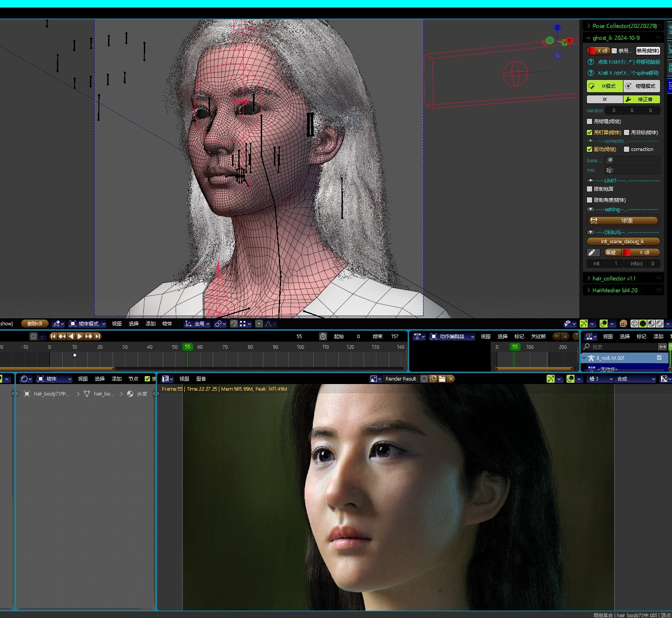Click the 物理模式 button

[x=642, y=86]
